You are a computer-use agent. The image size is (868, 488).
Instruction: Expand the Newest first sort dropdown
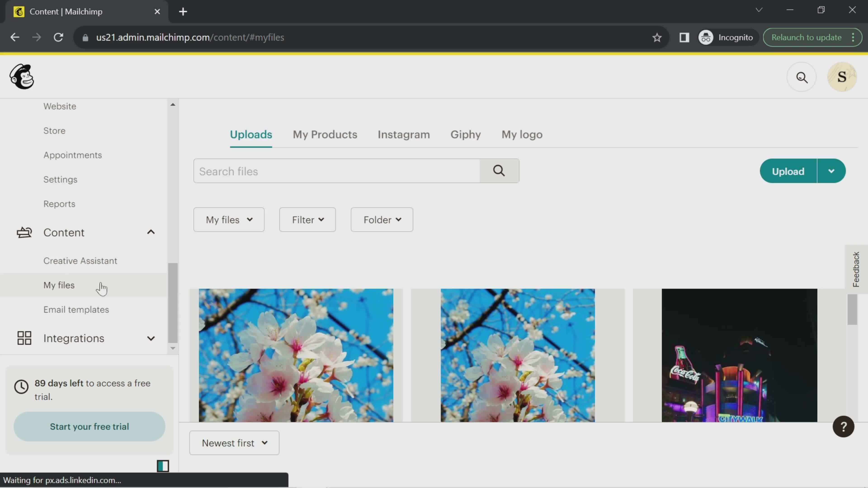234,443
